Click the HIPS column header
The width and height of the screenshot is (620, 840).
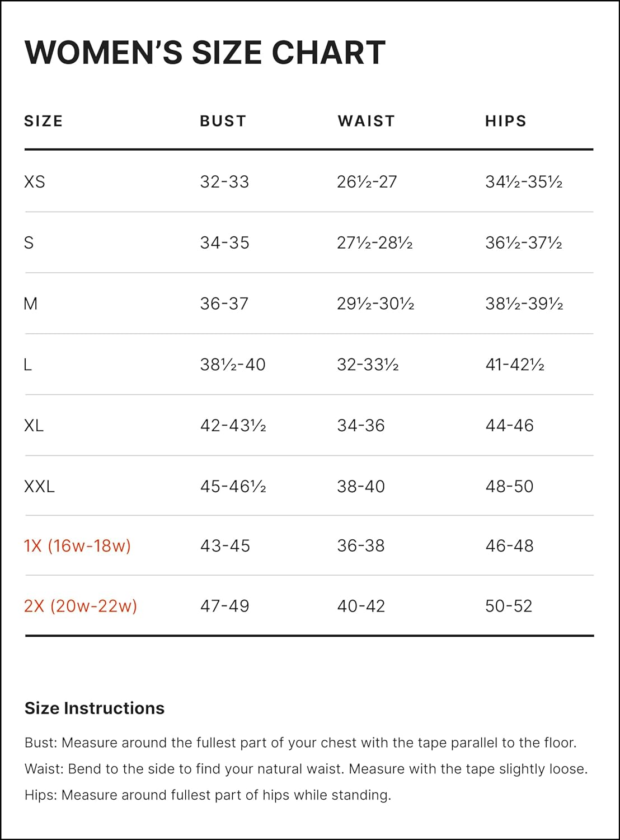506,121
